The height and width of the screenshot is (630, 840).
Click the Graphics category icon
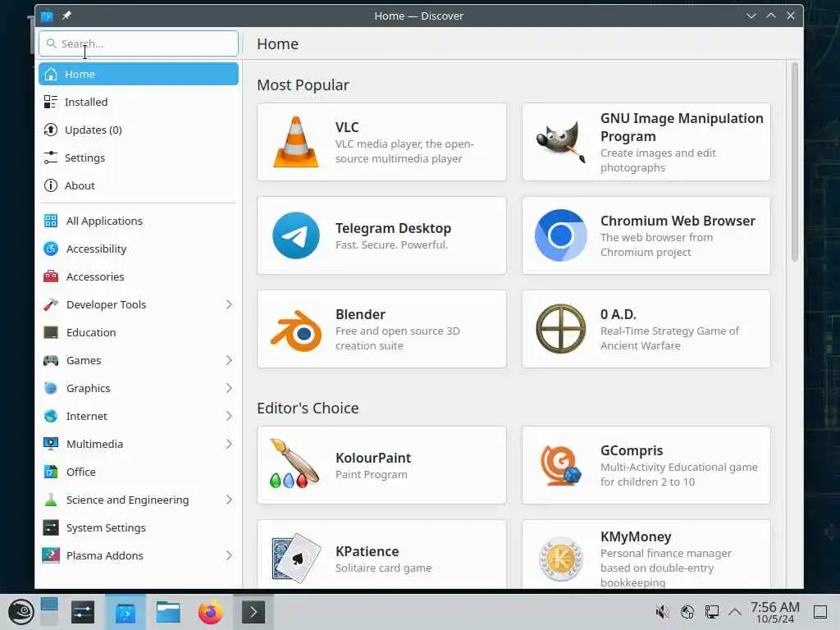(x=51, y=388)
